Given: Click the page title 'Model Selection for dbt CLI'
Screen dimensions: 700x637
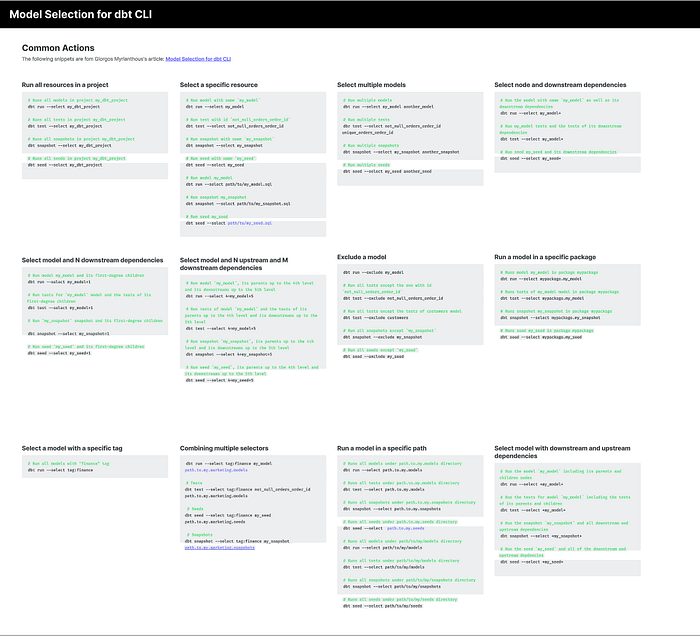Looking at the screenshot, I should pyautogui.click(x=81, y=14).
